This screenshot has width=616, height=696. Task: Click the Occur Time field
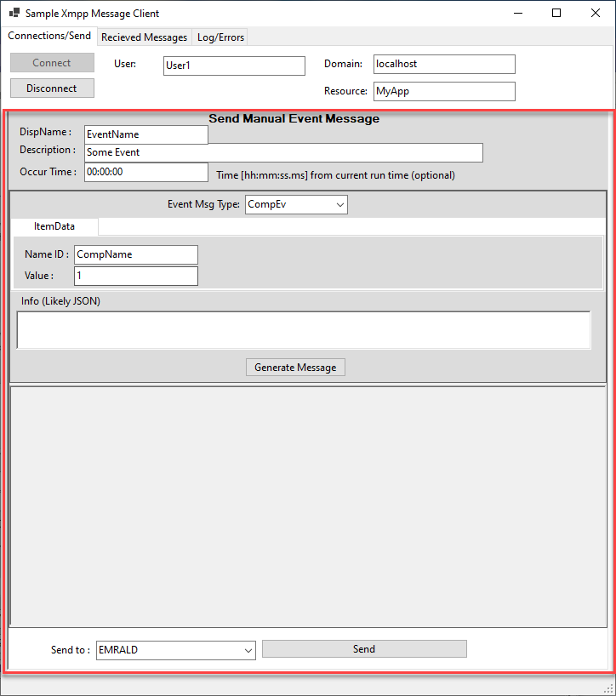coord(145,172)
